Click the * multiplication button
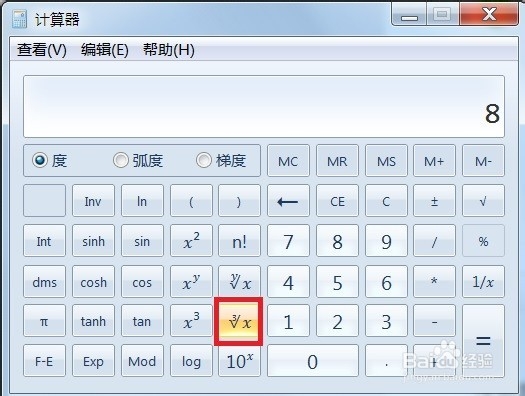Screen dimensions: 525x396 [x=434, y=282]
